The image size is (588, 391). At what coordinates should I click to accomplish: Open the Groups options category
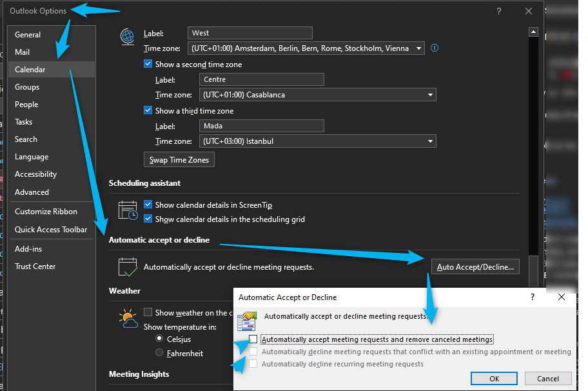coord(52,87)
